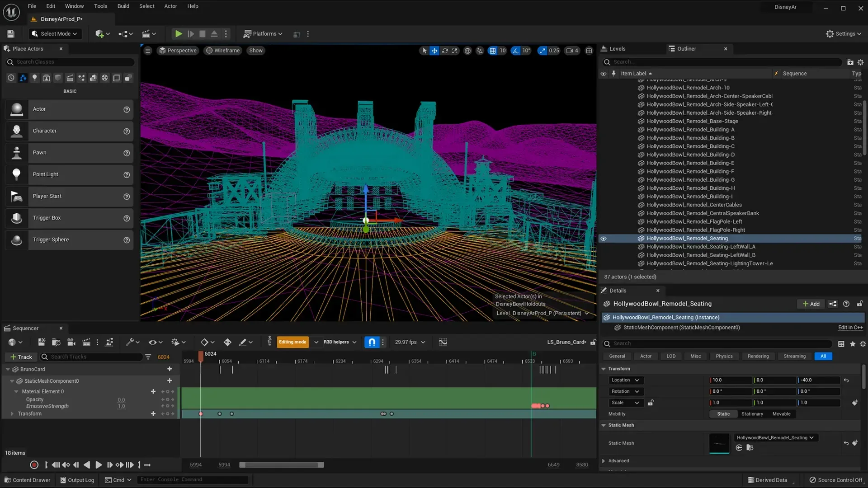Click the Add component button

click(x=811, y=304)
